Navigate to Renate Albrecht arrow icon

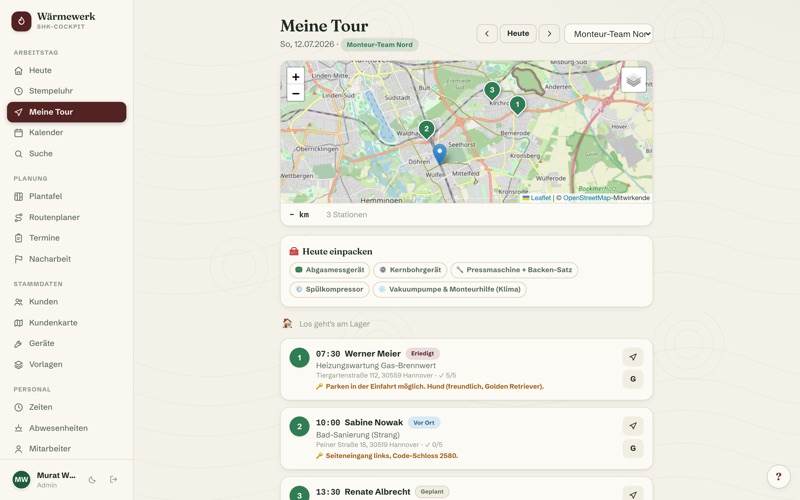point(633,494)
